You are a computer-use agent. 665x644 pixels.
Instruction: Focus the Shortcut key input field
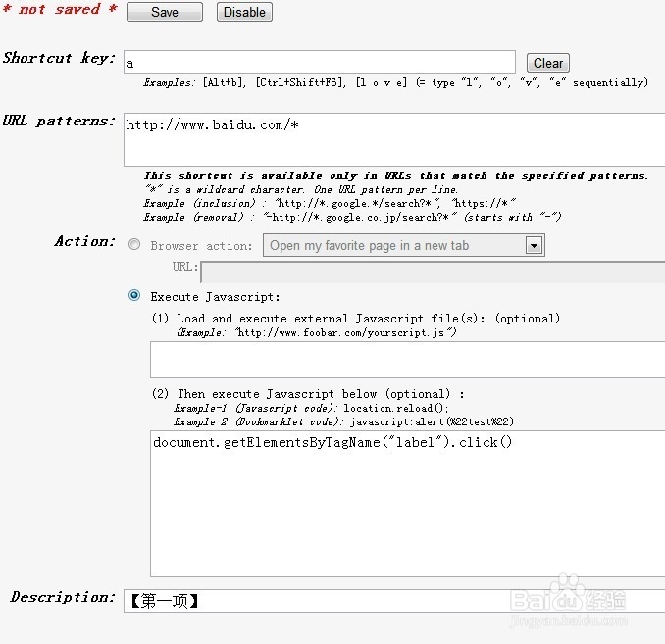pos(320,62)
